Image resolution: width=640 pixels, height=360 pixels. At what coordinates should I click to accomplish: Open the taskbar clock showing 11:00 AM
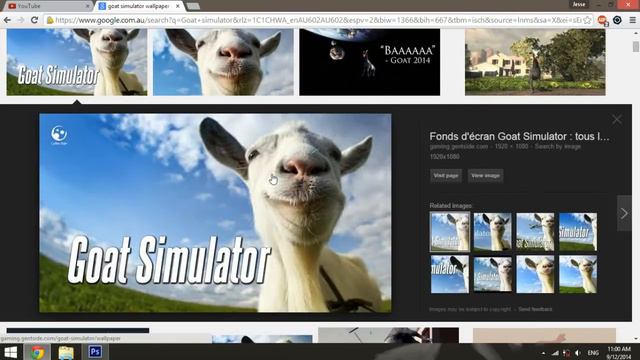(x=619, y=353)
